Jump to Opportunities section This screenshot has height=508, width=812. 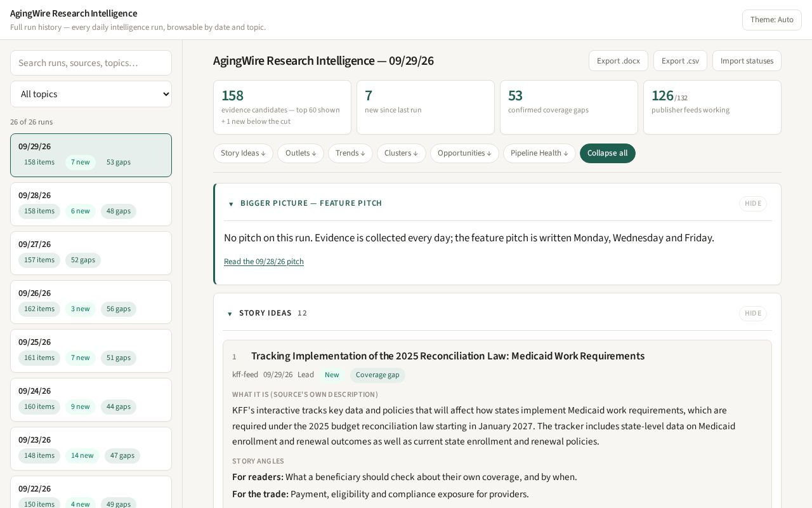464,153
